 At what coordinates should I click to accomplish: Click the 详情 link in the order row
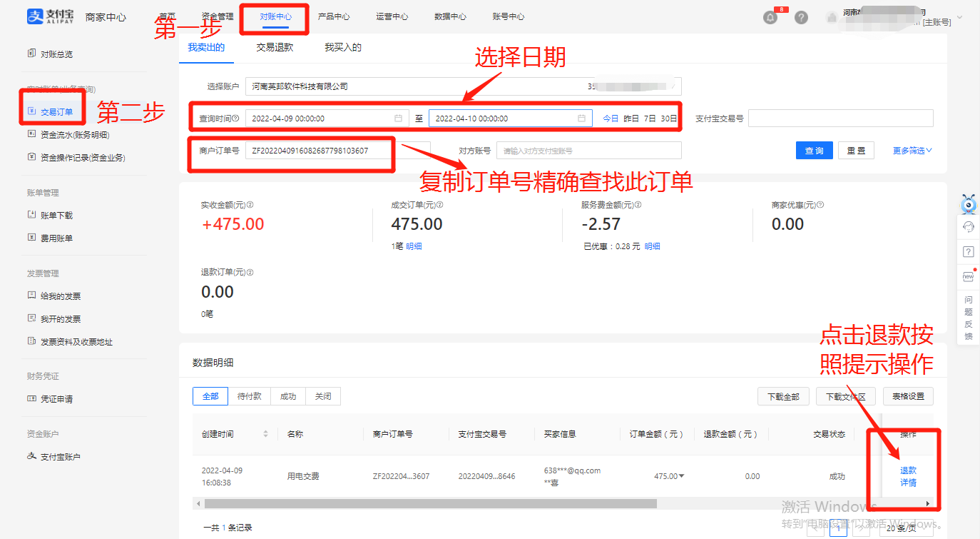[908, 483]
